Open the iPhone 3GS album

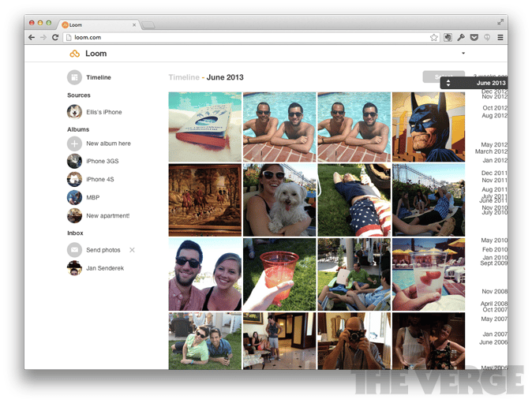74,161
